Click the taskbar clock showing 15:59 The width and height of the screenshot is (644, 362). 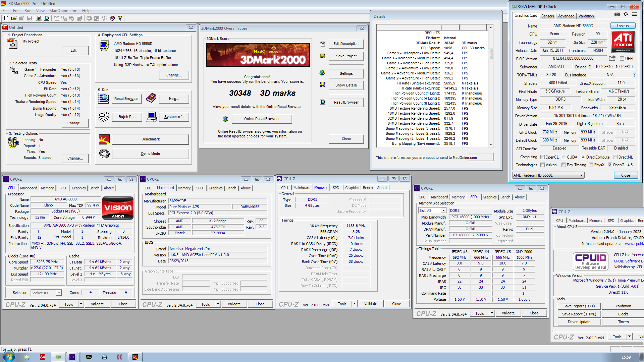tap(626, 357)
